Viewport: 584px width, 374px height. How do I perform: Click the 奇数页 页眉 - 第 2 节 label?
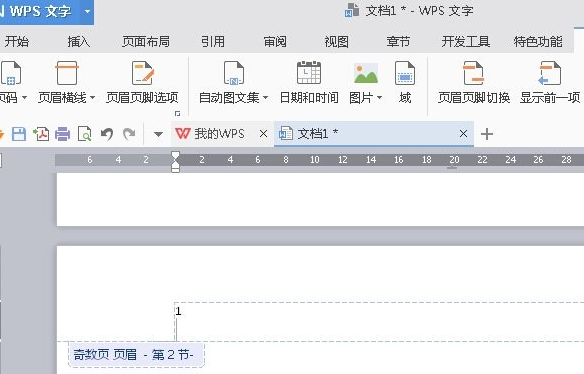pos(136,354)
